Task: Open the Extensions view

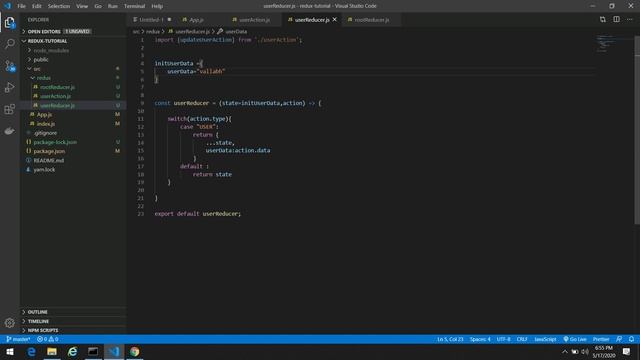Action: tap(10, 109)
